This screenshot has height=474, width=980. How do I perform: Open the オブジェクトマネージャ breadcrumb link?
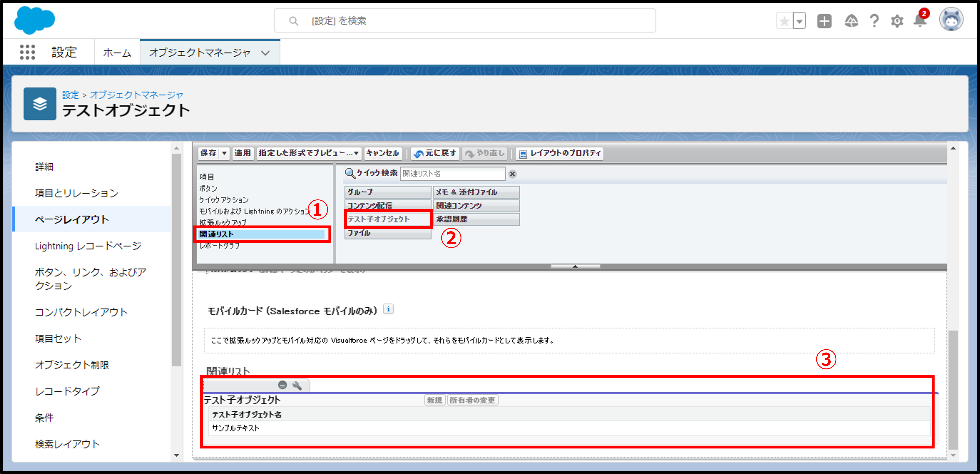[x=136, y=95]
